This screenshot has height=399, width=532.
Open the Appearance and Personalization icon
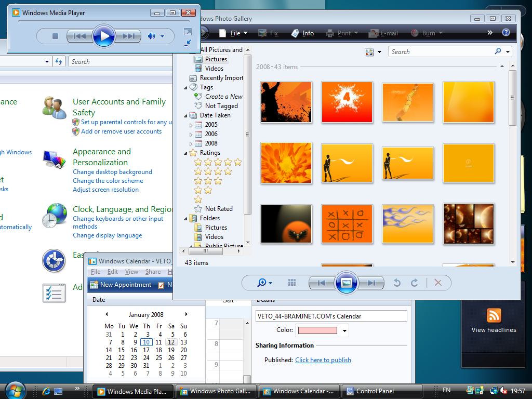[x=54, y=159]
